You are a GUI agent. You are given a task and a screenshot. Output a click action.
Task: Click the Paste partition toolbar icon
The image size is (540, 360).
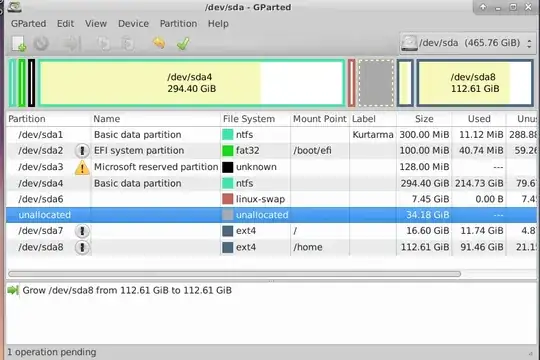click(x=127, y=44)
